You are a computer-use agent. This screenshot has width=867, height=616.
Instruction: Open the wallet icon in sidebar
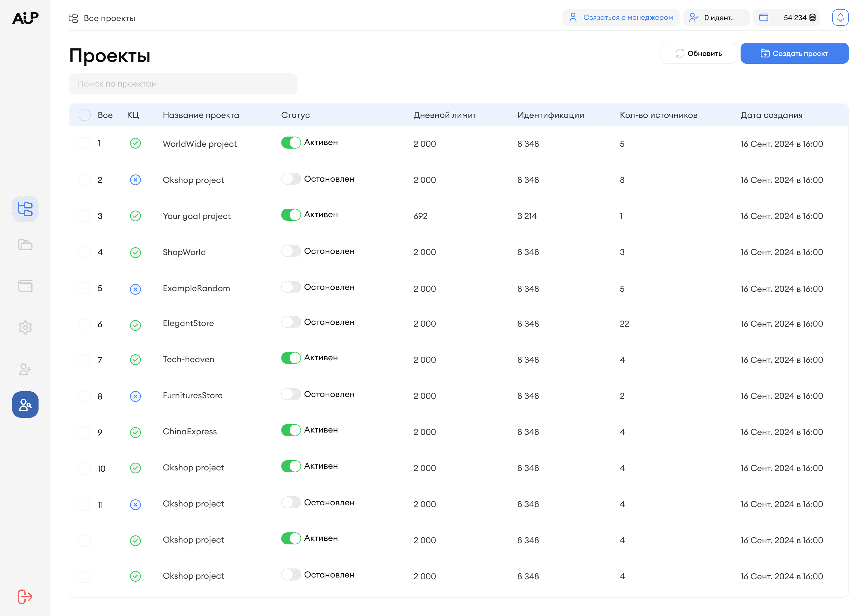coord(25,286)
